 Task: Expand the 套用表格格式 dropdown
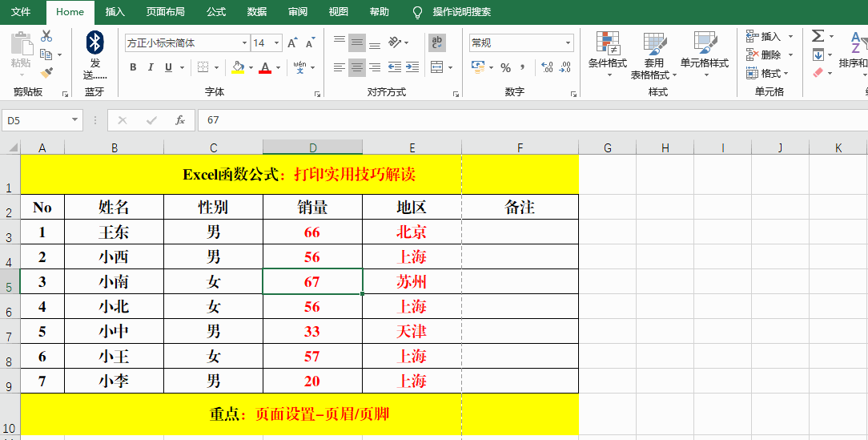(674, 75)
